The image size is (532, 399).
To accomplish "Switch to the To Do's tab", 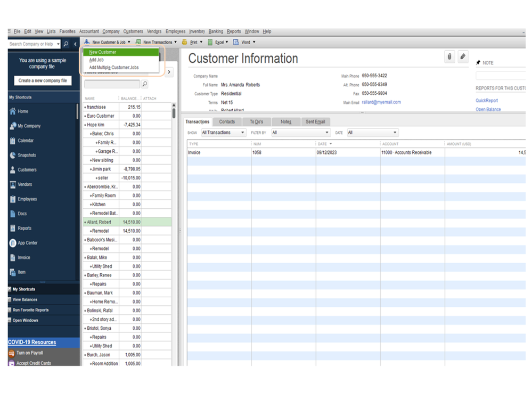I will coord(256,121).
